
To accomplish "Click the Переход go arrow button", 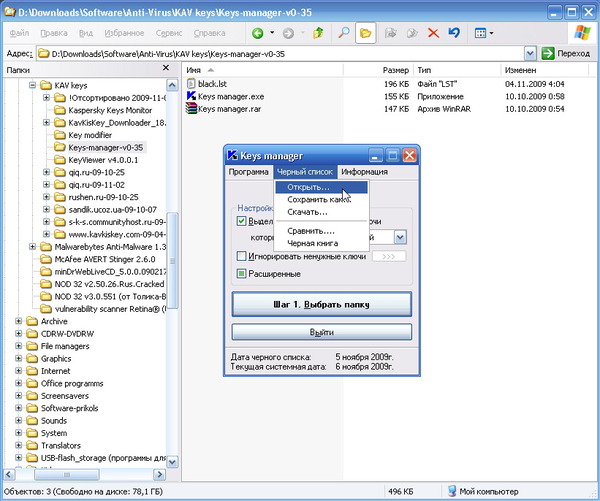I will (548, 53).
